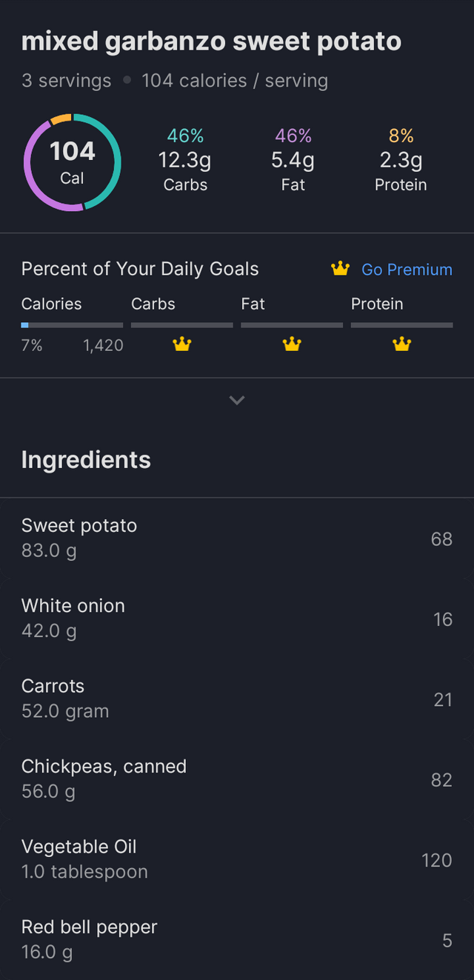Tap the 104 Cal macro ring chart

(72, 162)
